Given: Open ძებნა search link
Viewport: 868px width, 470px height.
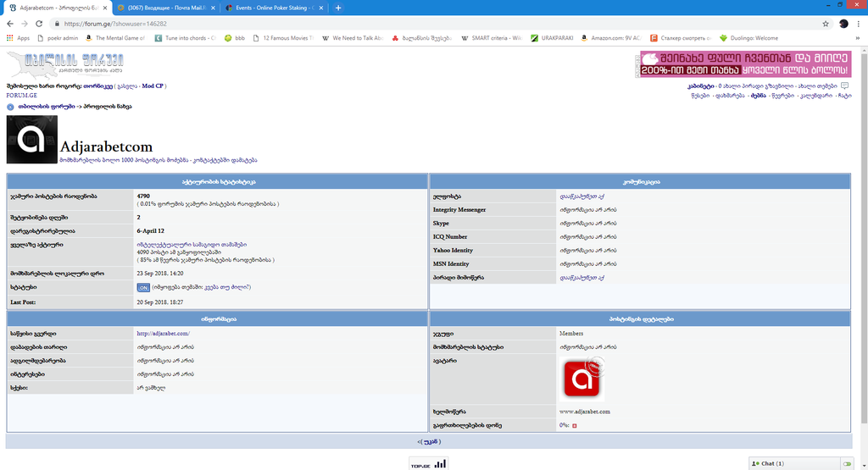Looking at the screenshot, I should (758, 96).
